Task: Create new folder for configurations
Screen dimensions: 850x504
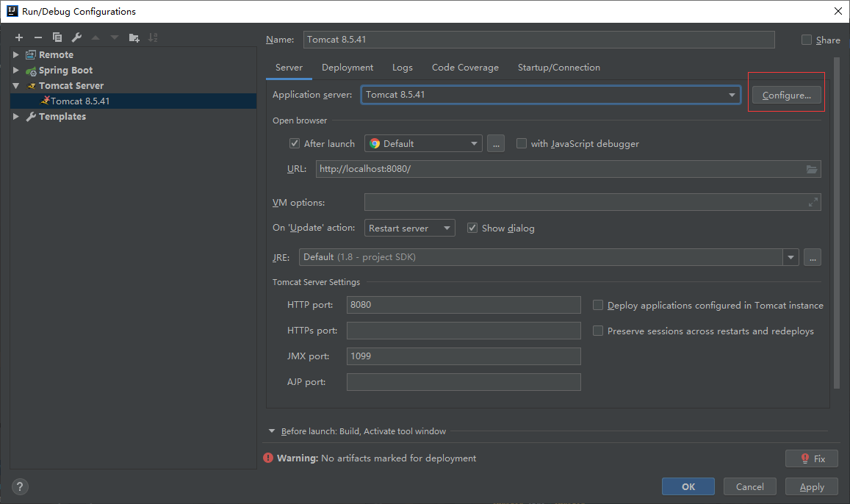Action: (134, 37)
